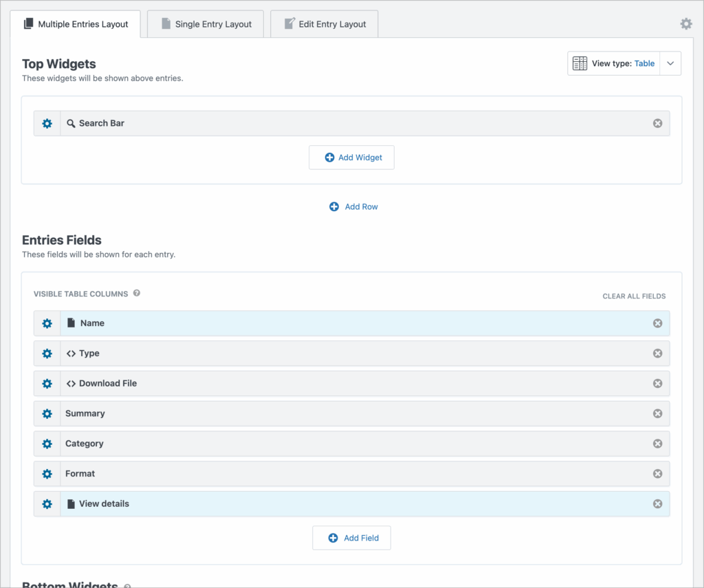Open settings for the Search Bar widget
This screenshot has height=588, width=704.
(47, 123)
